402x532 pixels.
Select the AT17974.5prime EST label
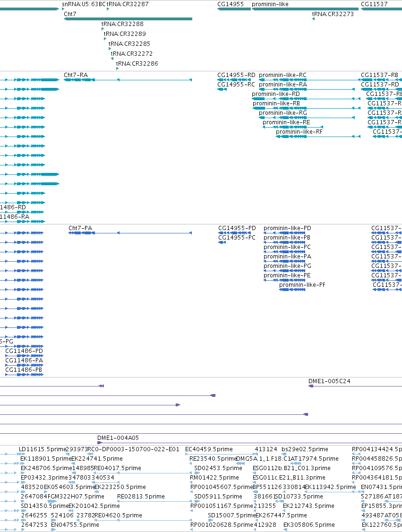click(315, 458)
